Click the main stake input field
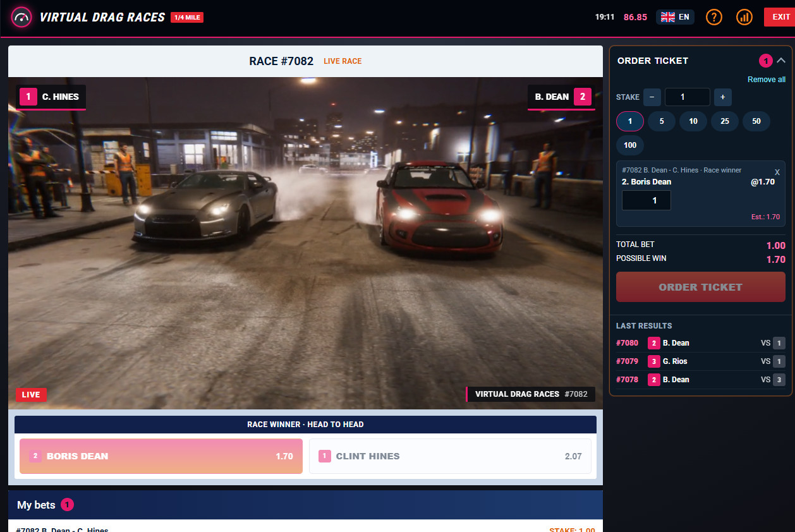This screenshot has width=795, height=532. 688,97
